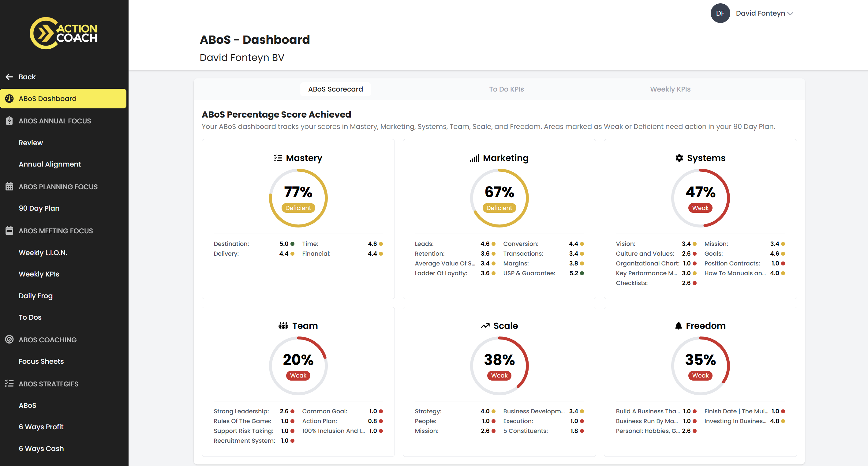Switch to the To Do KPIs tab
868x466 pixels.
coord(506,89)
